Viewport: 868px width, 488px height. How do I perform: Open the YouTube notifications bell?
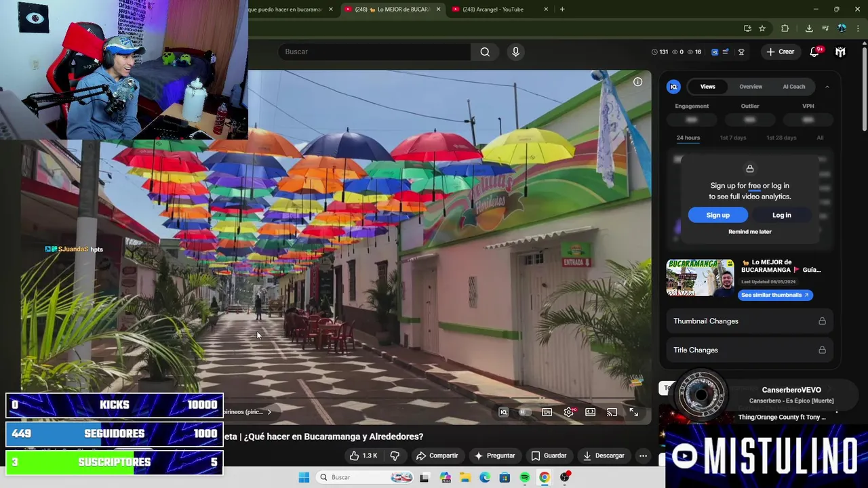(x=815, y=52)
